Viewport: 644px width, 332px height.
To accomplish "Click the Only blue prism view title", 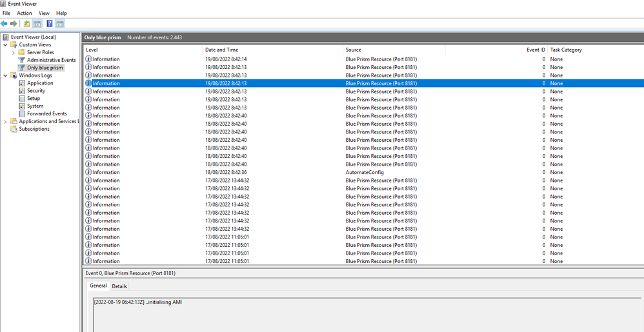I will click(103, 37).
